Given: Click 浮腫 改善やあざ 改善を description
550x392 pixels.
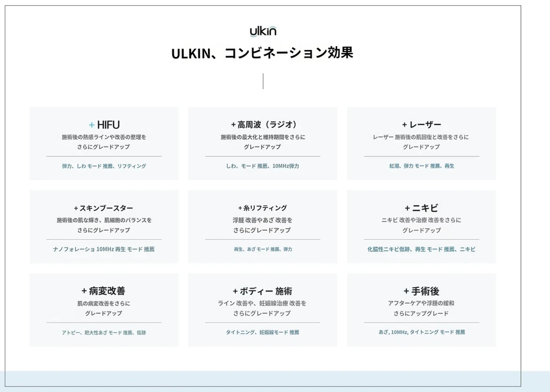Looking at the screenshot, I should (262, 220).
